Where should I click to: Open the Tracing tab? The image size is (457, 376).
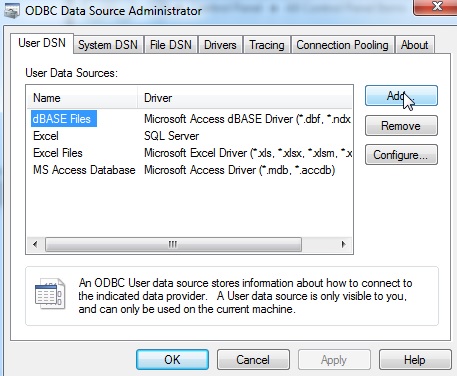coord(267,45)
